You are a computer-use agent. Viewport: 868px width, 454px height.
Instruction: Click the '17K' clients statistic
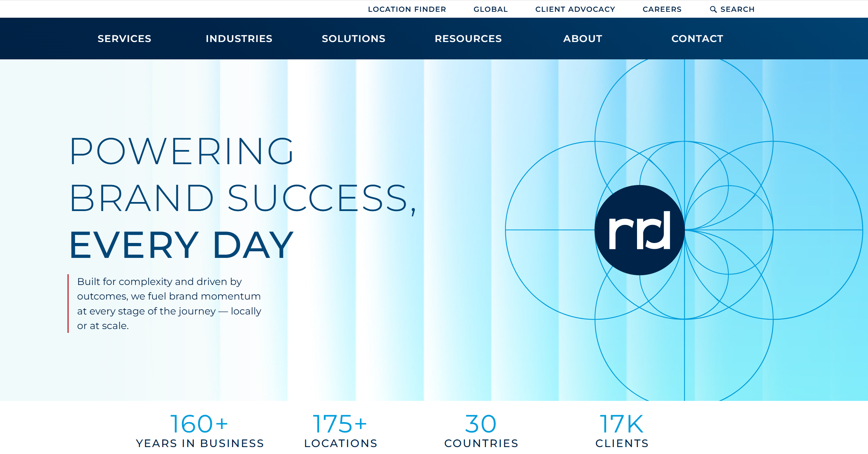(x=622, y=424)
